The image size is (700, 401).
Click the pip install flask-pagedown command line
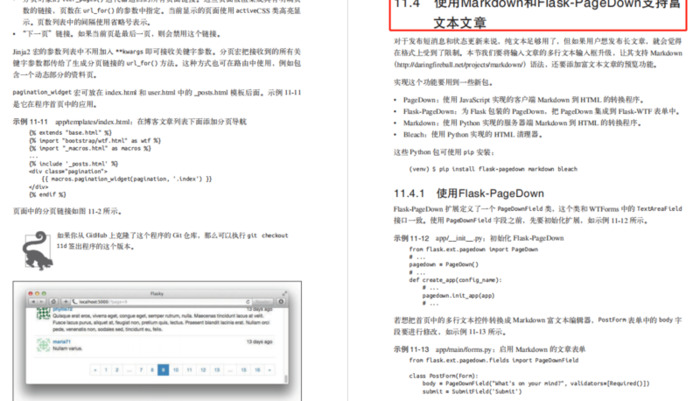[493, 169]
